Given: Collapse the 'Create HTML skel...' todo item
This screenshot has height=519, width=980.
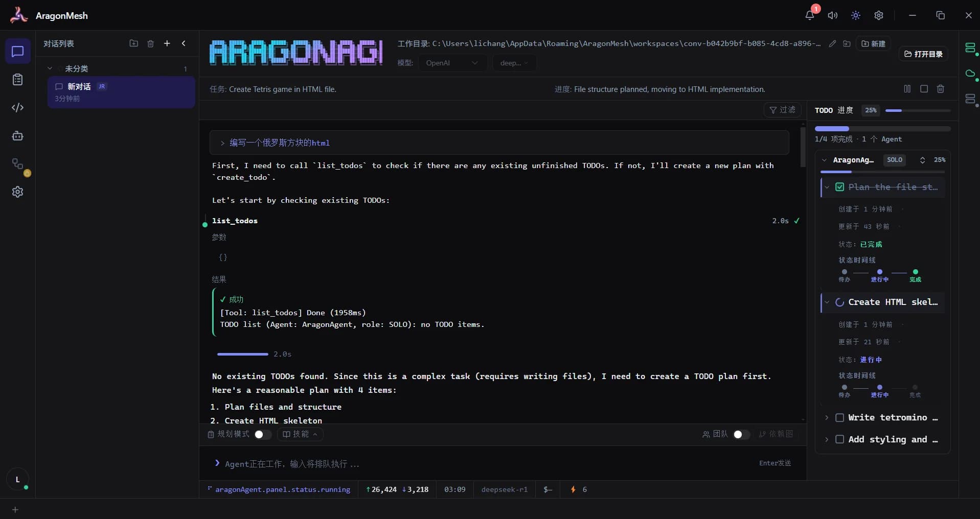Looking at the screenshot, I should (827, 302).
